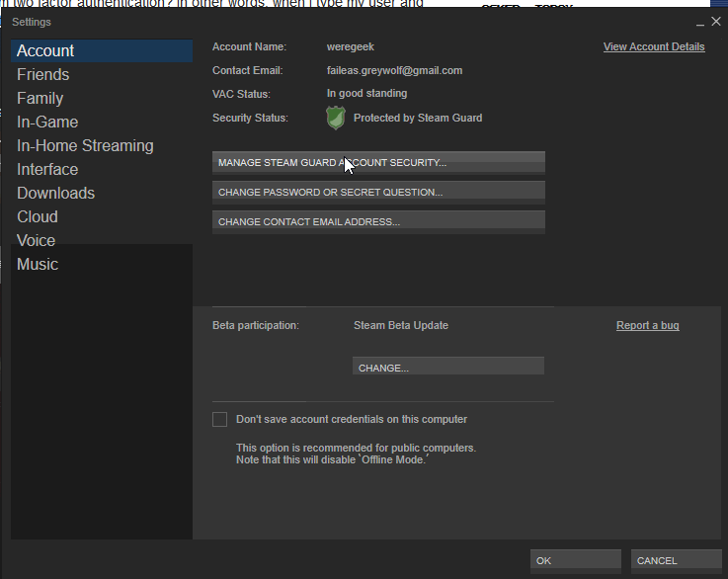The image size is (728, 579).
Task: Click the 'Security Status:' label
Action: (250, 118)
